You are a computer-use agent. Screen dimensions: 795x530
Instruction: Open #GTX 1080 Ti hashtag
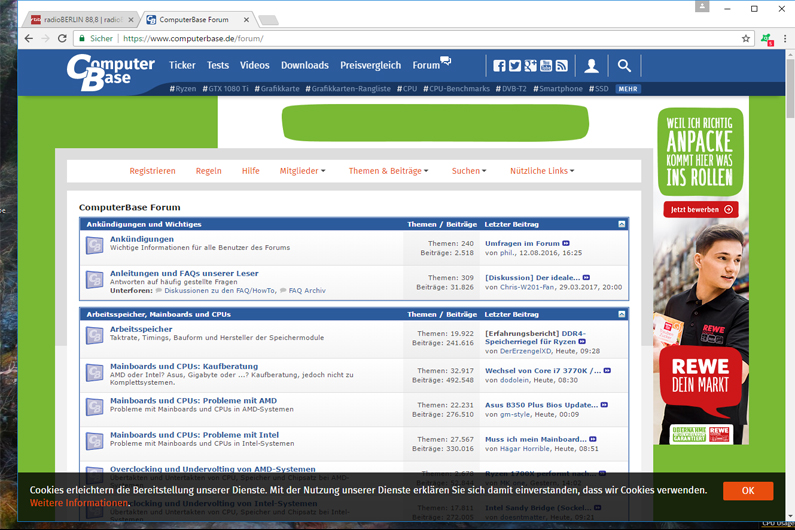tap(225, 89)
